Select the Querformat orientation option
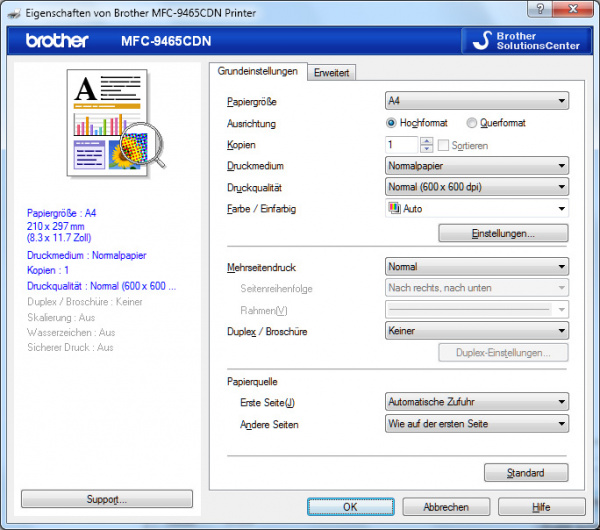 click(471, 123)
